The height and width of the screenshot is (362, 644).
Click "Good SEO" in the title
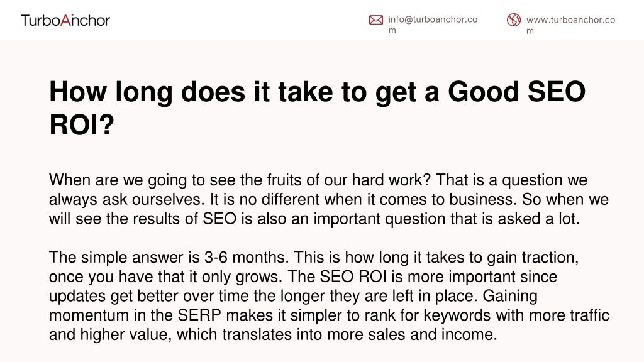516,92
